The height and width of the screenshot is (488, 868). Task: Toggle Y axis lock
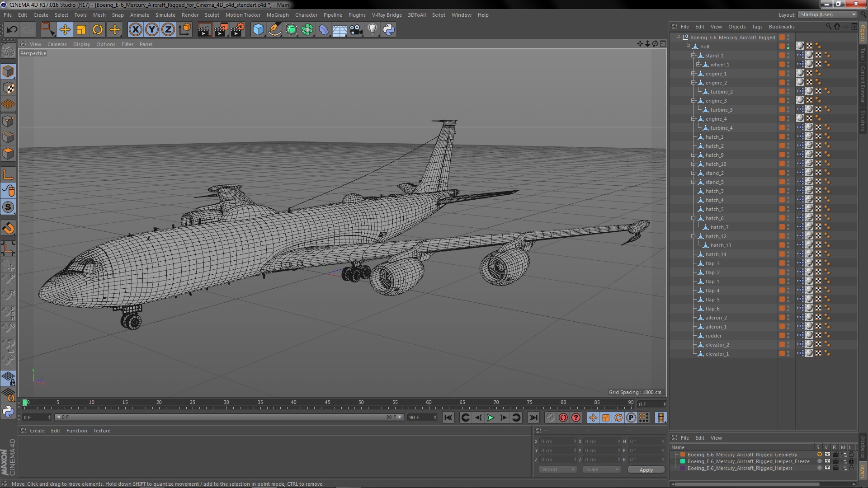point(152,30)
